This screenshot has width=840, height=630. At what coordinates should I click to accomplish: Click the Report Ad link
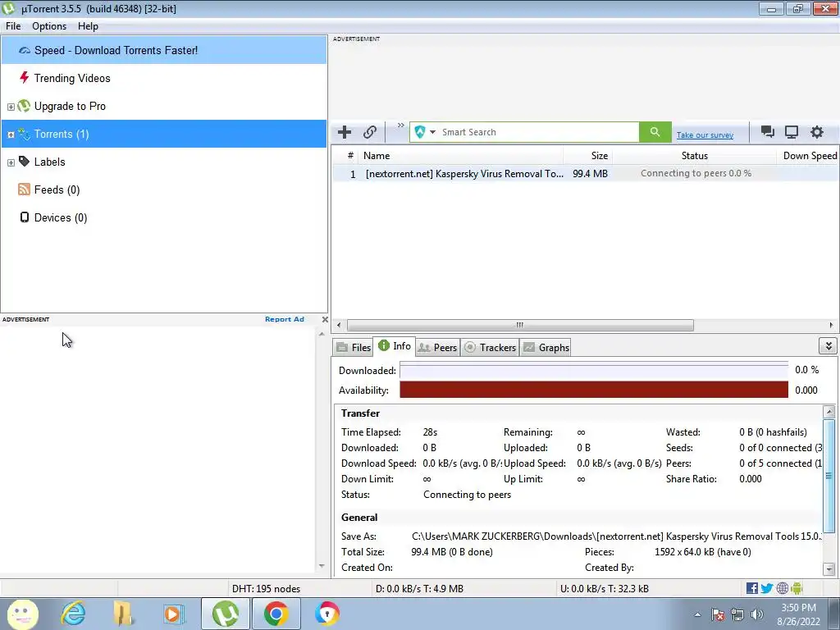click(x=285, y=319)
